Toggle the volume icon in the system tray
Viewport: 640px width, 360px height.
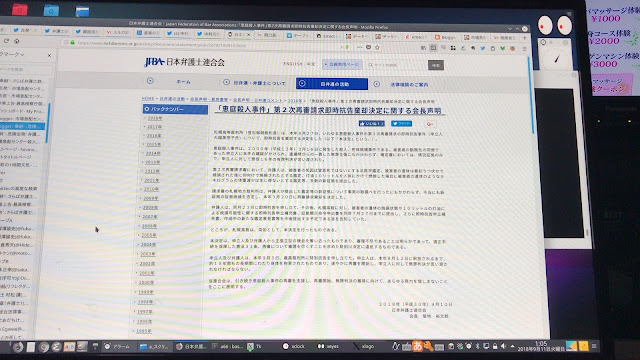coord(503,347)
